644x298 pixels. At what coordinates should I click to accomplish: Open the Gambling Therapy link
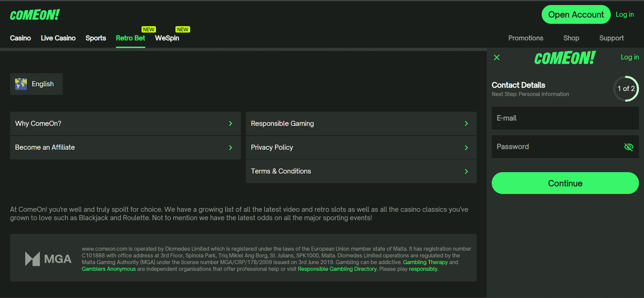(x=425, y=262)
